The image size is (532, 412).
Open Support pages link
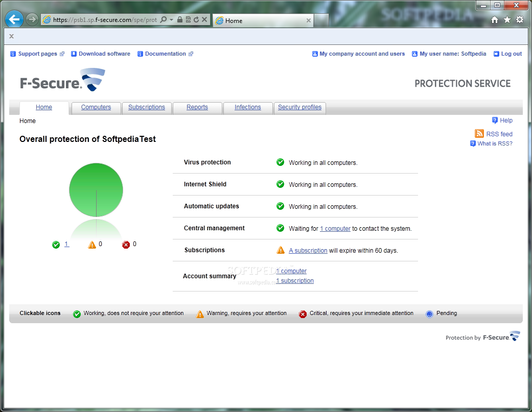(38, 54)
